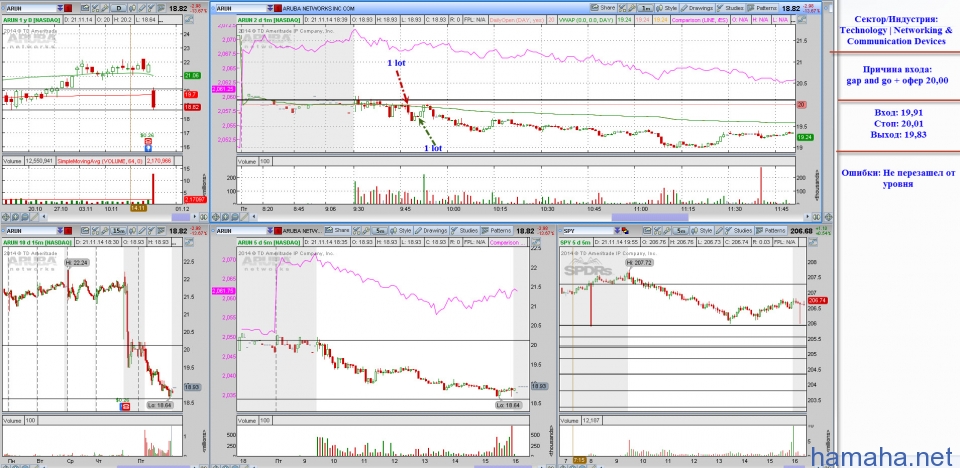The height and width of the screenshot is (468, 960).
Task: Open Patterns menu in SPY chart
Action: click(771, 230)
